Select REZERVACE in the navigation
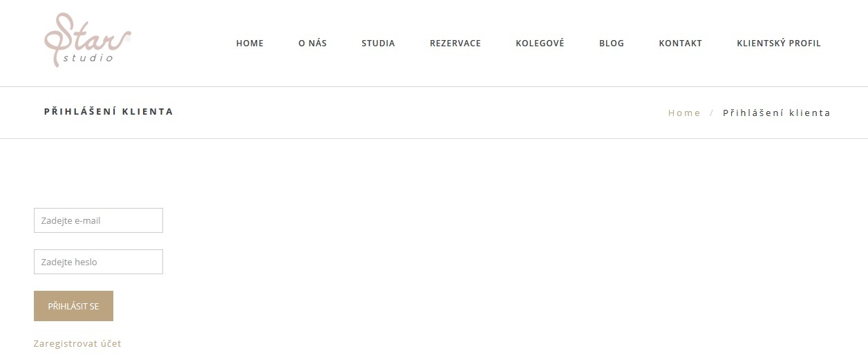Viewport: 868px width, 364px height. pos(455,43)
